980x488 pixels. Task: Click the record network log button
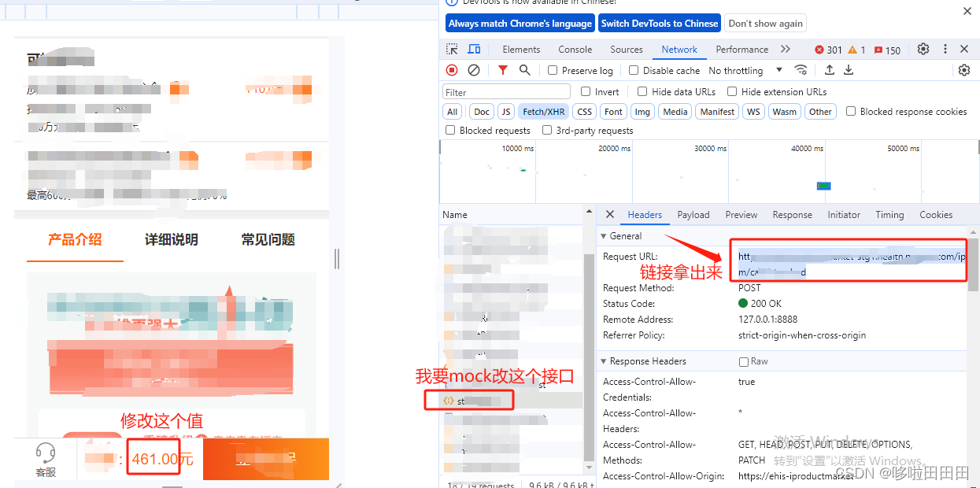pos(451,69)
